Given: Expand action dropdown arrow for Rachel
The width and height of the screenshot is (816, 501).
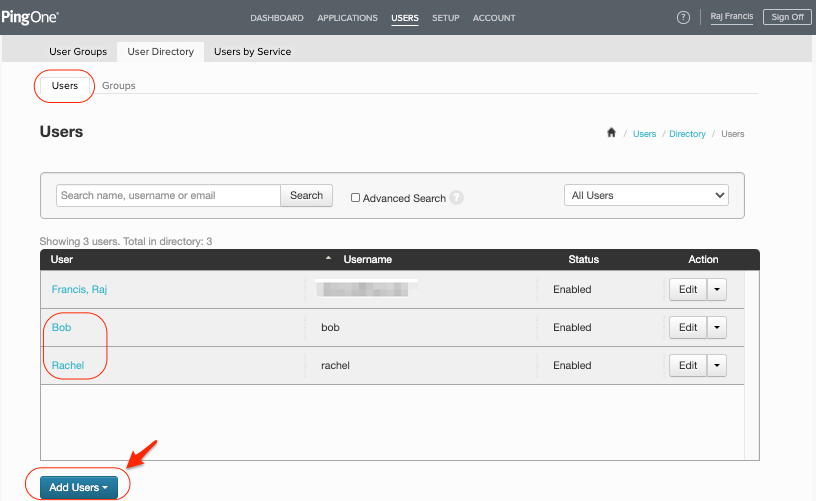Looking at the screenshot, I should 717,365.
